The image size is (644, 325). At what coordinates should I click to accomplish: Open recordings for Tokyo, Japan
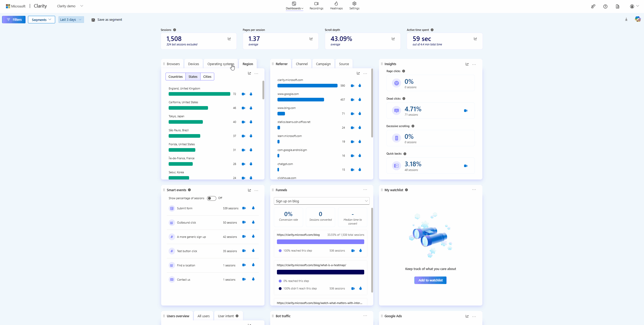click(x=244, y=122)
